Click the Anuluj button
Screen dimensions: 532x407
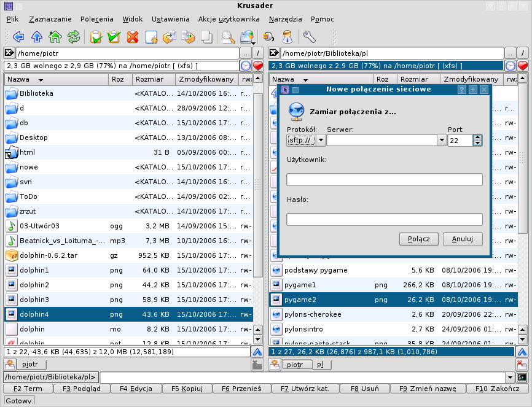pyautogui.click(x=463, y=239)
